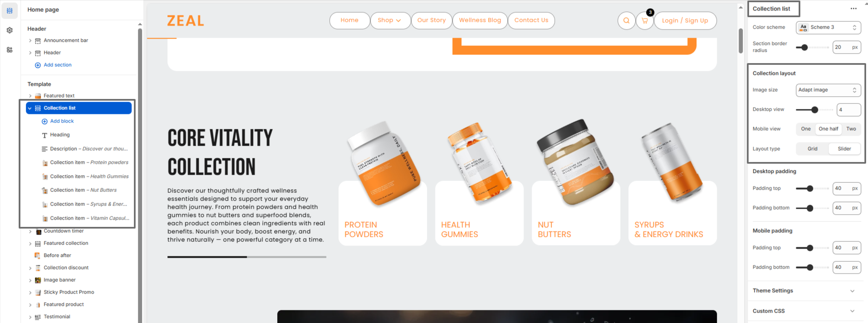The height and width of the screenshot is (323, 868).
Task: Open the Image size Adapt image dropdown
Action: [x=828, y=90]
